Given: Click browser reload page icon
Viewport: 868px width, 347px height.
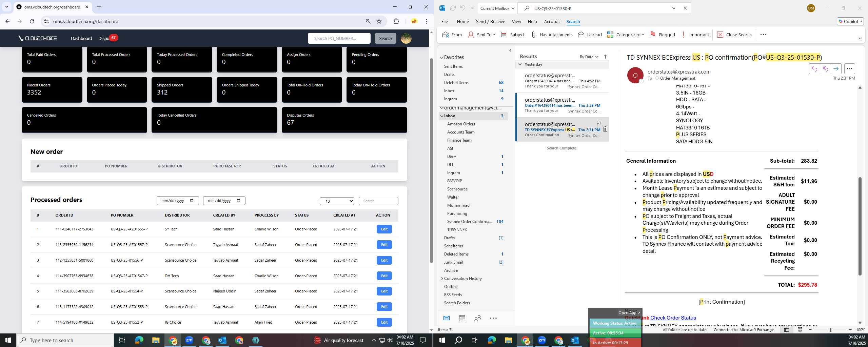Looking at the screenshot, I should (32, 21).
